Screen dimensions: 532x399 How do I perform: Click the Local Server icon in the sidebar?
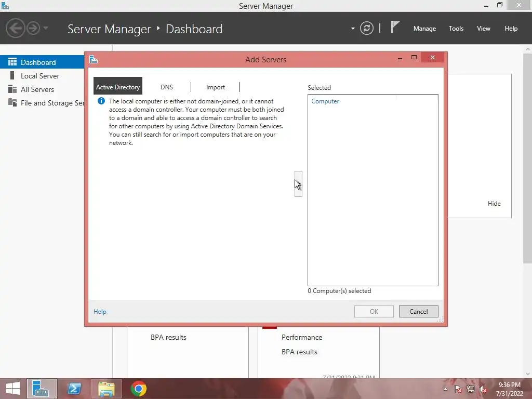coord(12,75)
